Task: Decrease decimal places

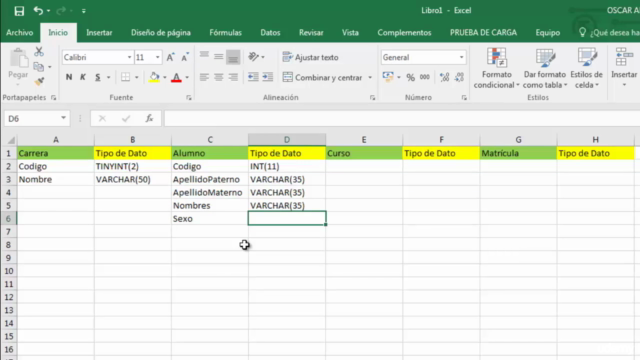Action: tap(459, 77)
